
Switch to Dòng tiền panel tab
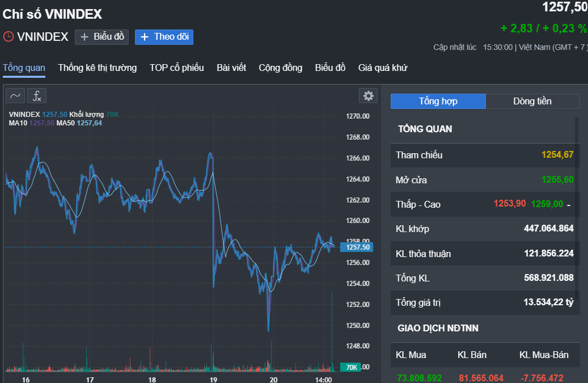[532, 102]
